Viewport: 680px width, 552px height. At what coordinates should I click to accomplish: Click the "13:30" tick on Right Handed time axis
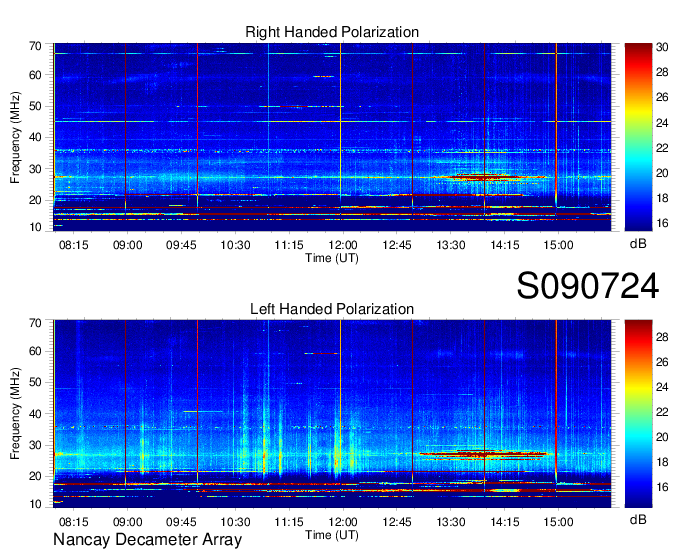(x=451, y=245)
